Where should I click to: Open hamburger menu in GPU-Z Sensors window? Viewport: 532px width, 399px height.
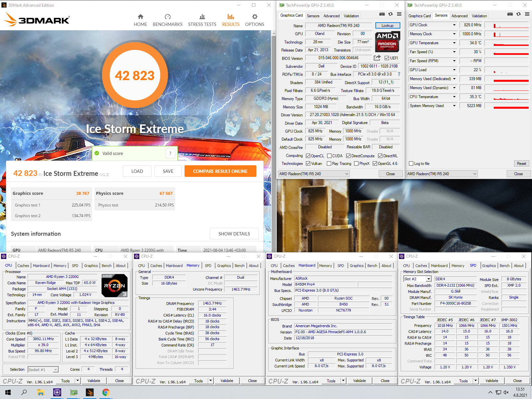[x=527, y=14]
